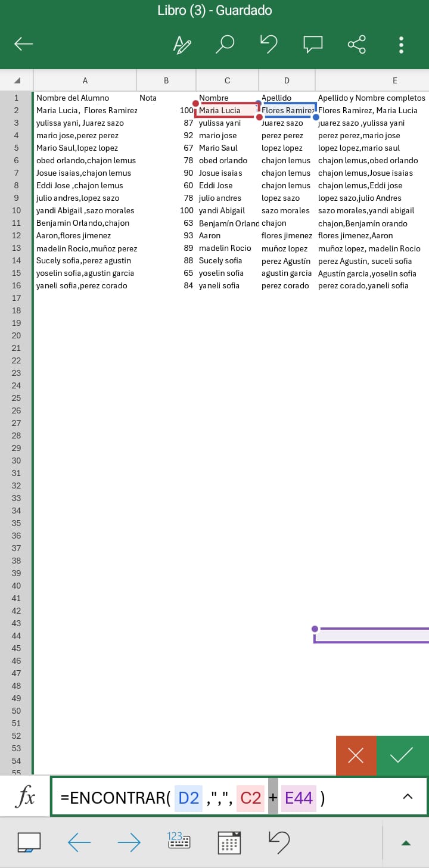Undo using the top bar arrow
The height and width of the screenshot is (868, 429).
pos(269,43)
